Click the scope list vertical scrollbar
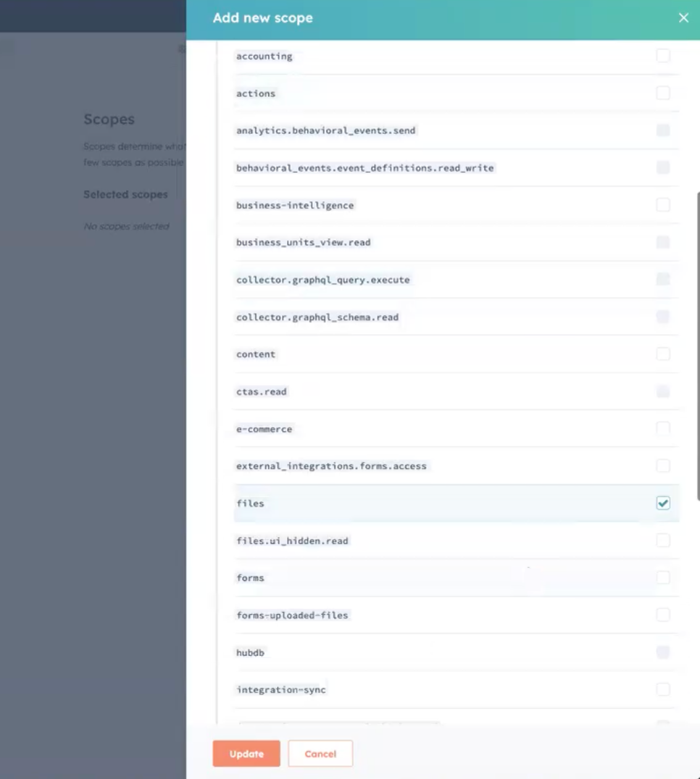 tap(698, 346)
